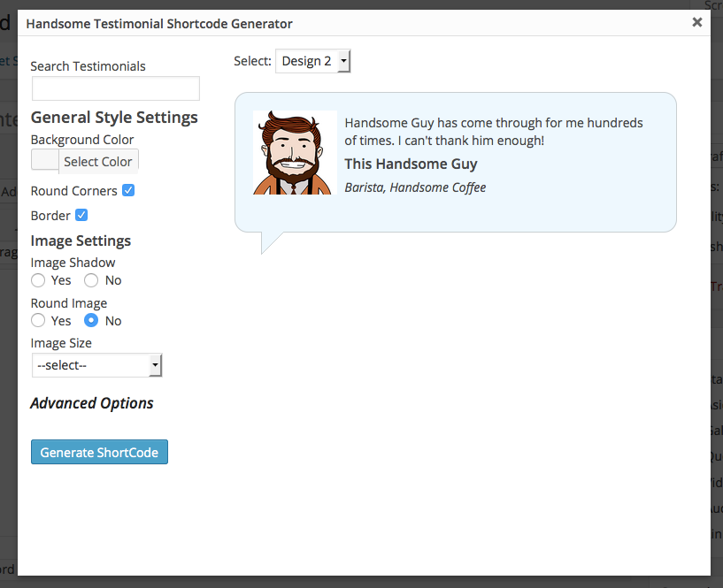Click the speech bubble tail of the preview
Viewport: 723px width, 588px height.
click(x=270, y=241)
